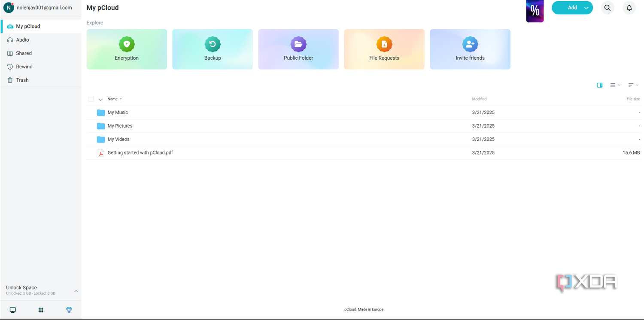Click the Rewind clock icon in sidebar
Viewport: 644px width, 320px height.
(x=10, y=67)
